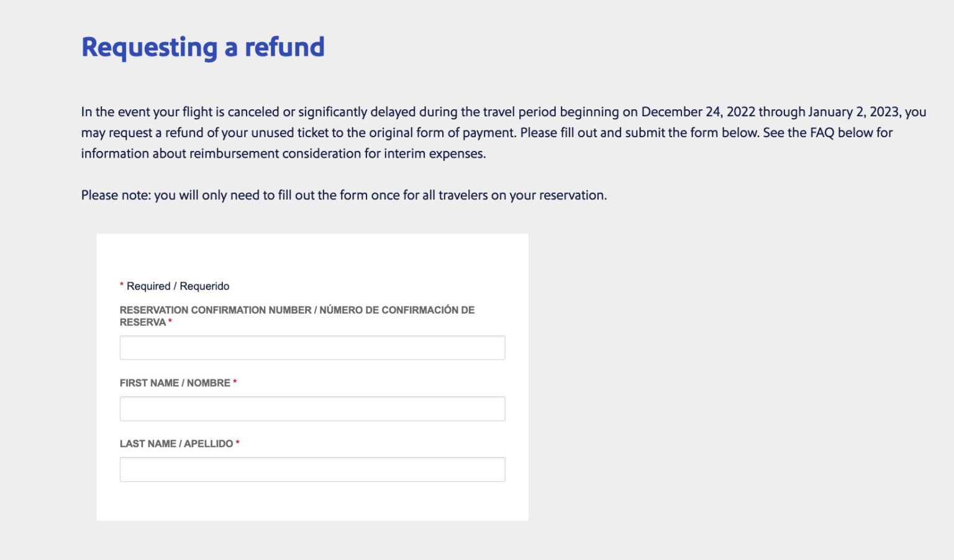This screenshot has height=560, width=954.
Task: Click the asterisk beside FIRST NAME / NOMBRE
Action: point(234,382)
